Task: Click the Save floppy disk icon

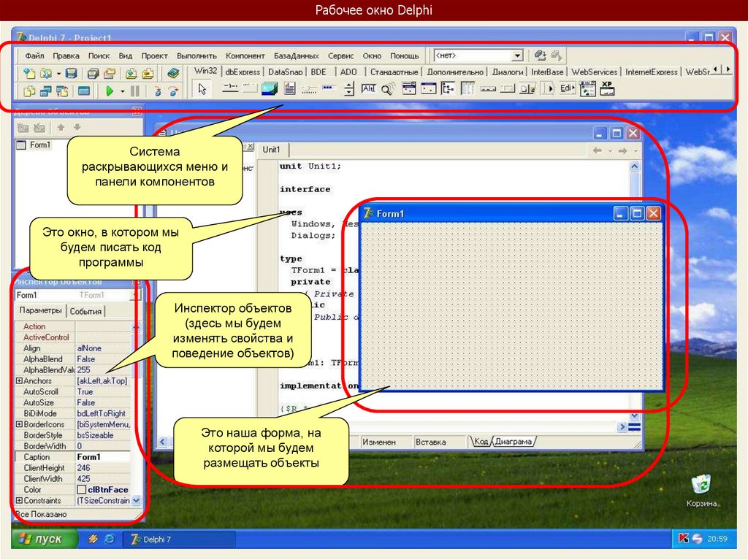Action: (x=71, y=73)
